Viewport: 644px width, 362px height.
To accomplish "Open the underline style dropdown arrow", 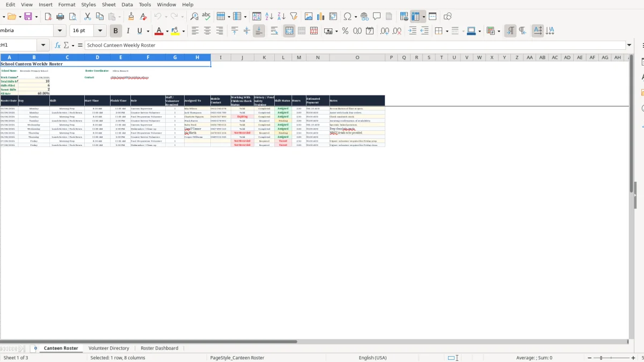I will [148, 31].
